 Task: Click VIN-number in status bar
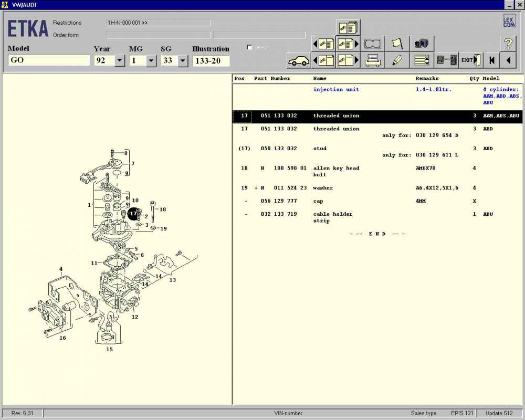[x=288, y=413]
